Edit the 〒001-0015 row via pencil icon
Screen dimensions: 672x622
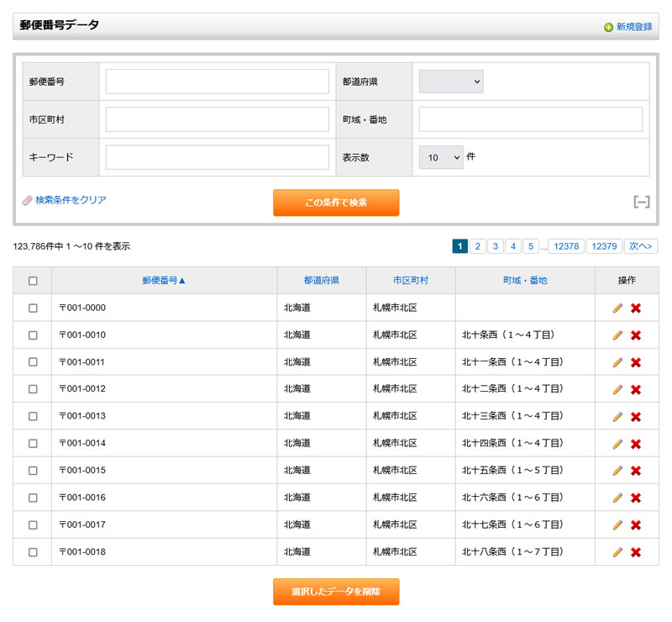(x=617, y=471)
